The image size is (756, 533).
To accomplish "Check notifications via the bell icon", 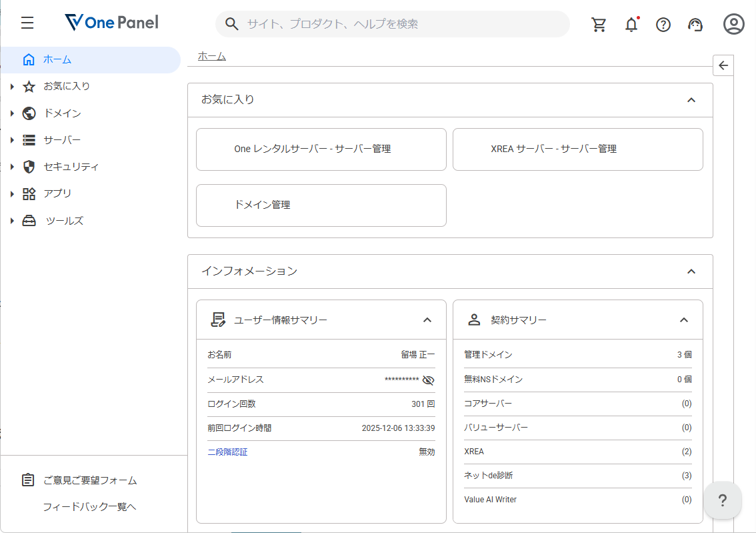I will (631, 25).
